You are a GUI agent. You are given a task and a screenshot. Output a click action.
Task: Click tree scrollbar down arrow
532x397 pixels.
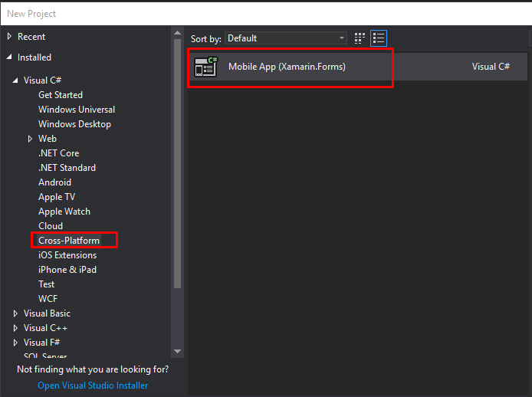(x=177, y=351)
